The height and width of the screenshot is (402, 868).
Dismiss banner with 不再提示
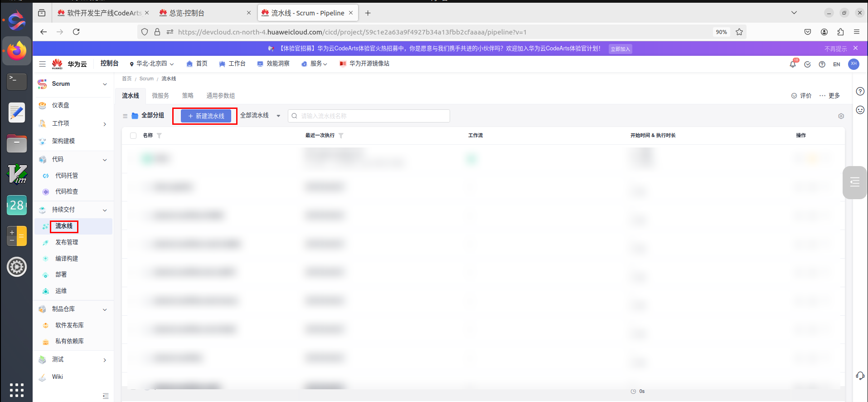click(x=835, y=49)
